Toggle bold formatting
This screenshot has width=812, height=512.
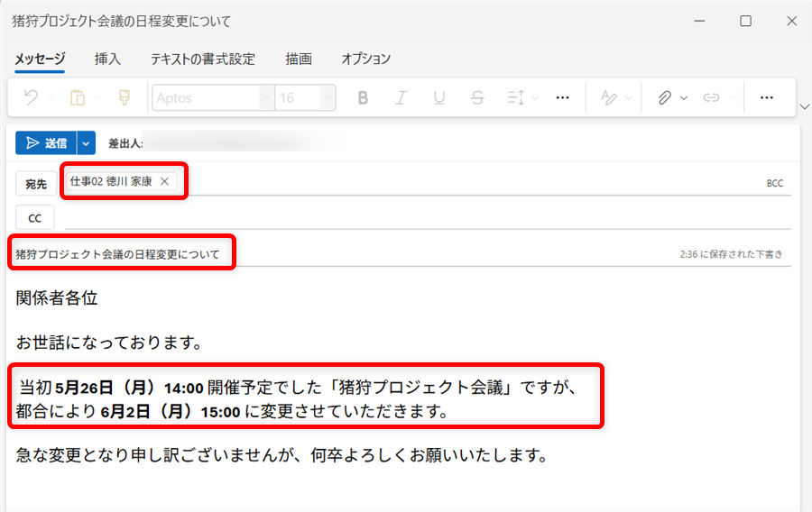point(363,97)
